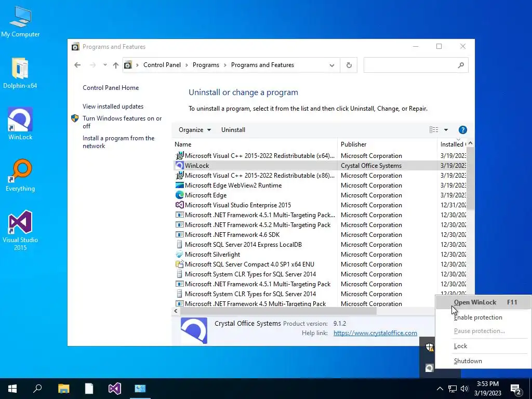The width and height of the screenshot is (532, 399).
Task: Sort by Publisher column header
Action: [x=387, y=144]
